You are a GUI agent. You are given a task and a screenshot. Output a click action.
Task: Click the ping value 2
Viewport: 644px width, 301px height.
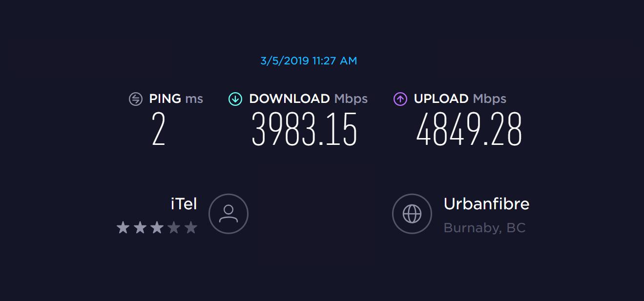[x=159, y=130]
